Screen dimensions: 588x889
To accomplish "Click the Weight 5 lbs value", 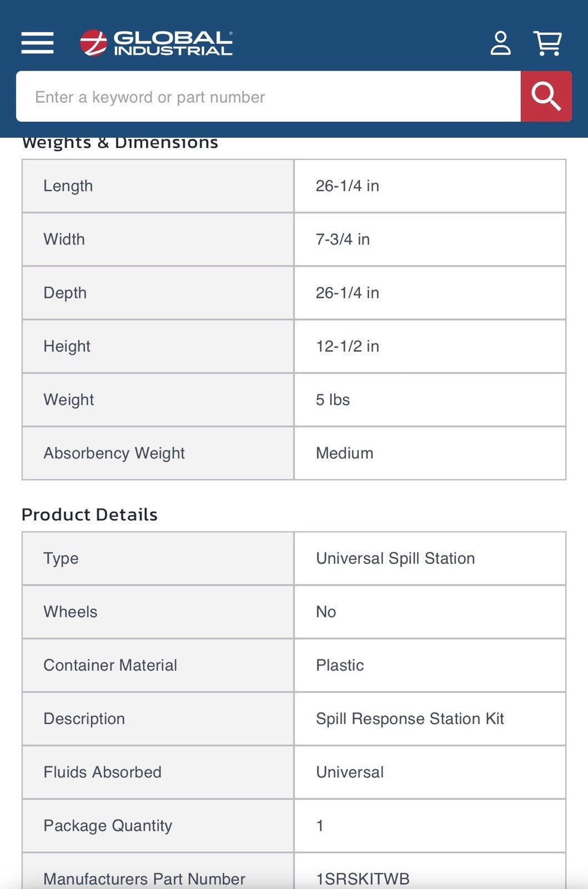I will [333, 399].
